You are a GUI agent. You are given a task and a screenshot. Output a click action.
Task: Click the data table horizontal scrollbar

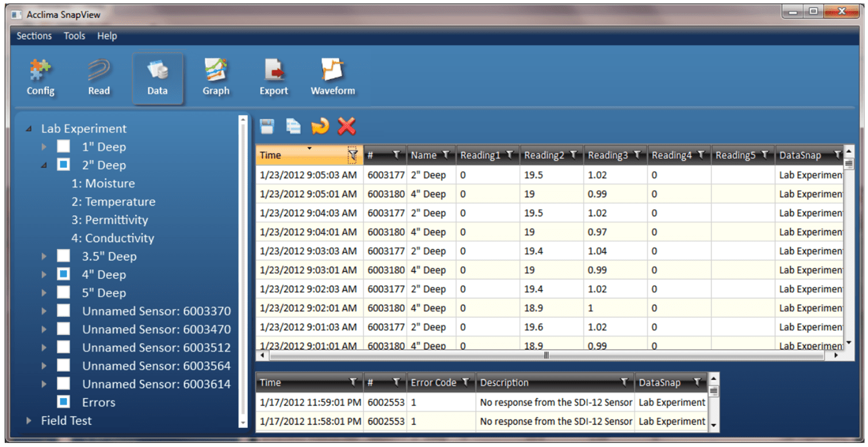pos(546,356)
